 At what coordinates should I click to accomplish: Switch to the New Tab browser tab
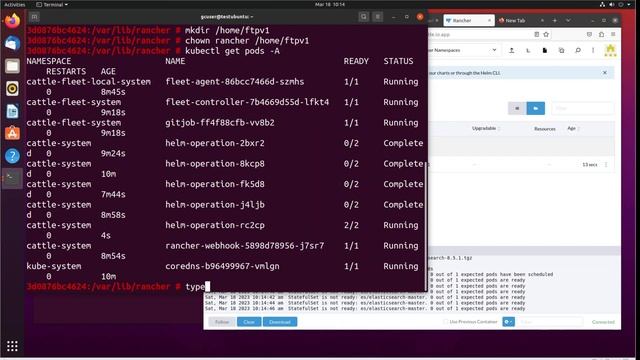(521, 20)
